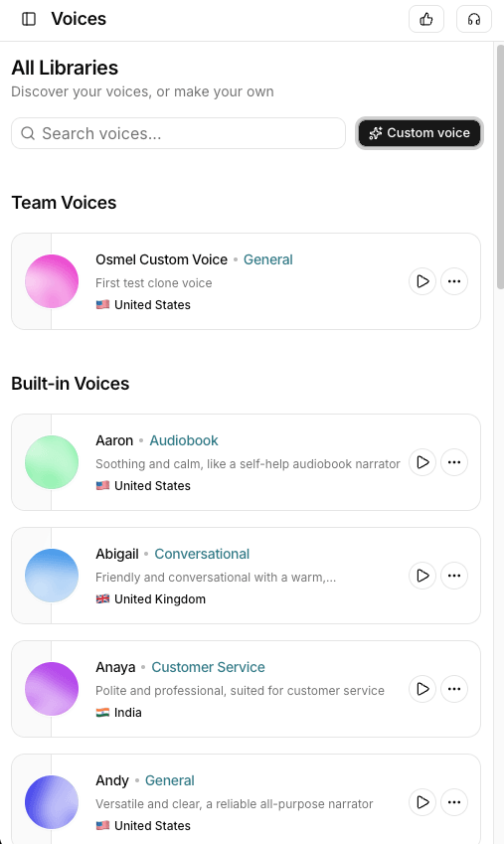The height and width of the screenshot is (844, 504).
Task: Play the Anaya voice preview
Action: pyautogui.click(x=422, y=689)
